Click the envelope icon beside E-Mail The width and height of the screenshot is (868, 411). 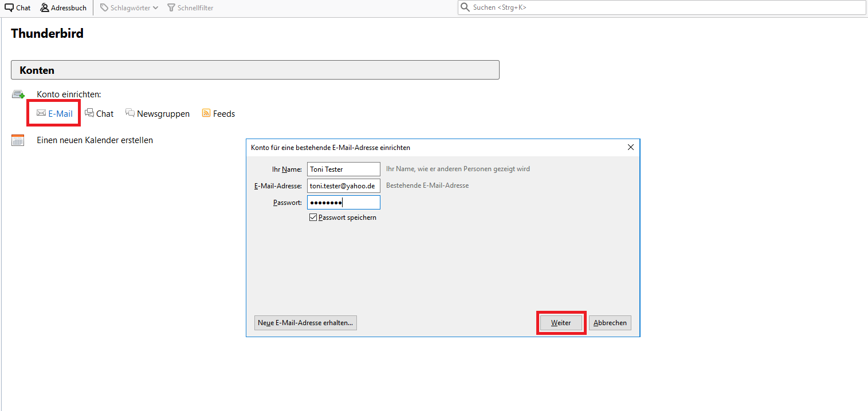tap(41, 113)
